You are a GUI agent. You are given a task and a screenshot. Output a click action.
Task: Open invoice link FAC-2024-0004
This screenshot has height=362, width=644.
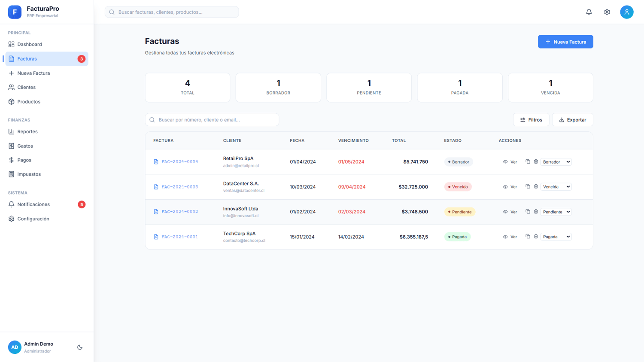[x=180, y=162]
